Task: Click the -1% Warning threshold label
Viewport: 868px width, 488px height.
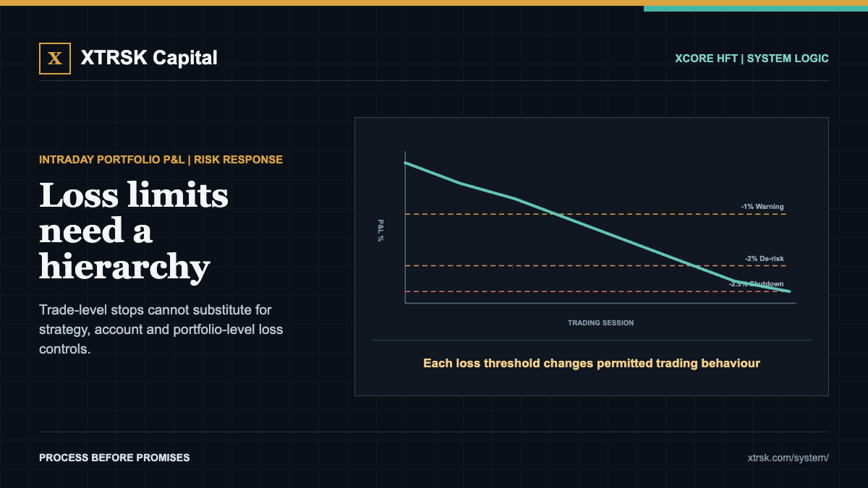Action: (762, 207)
